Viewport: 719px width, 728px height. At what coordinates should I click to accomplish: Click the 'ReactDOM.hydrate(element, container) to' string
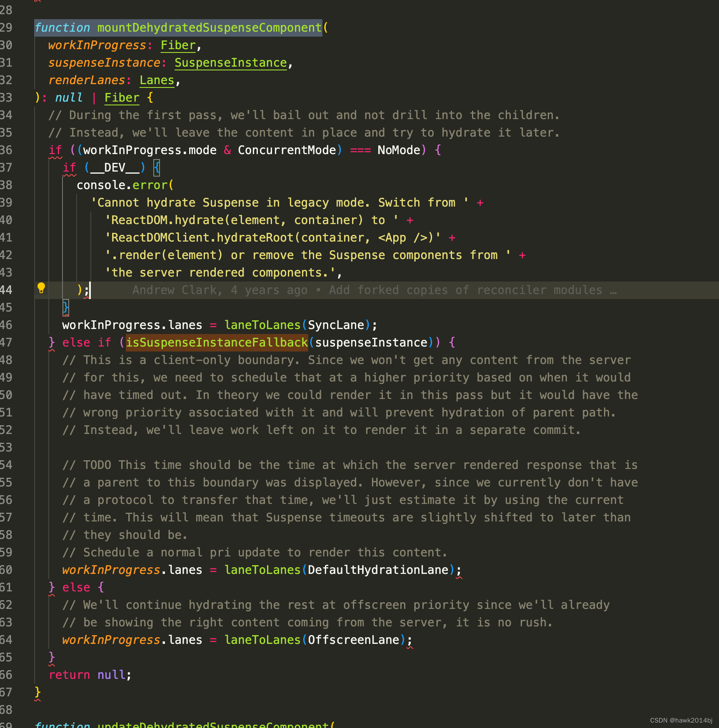coord(252,220)
